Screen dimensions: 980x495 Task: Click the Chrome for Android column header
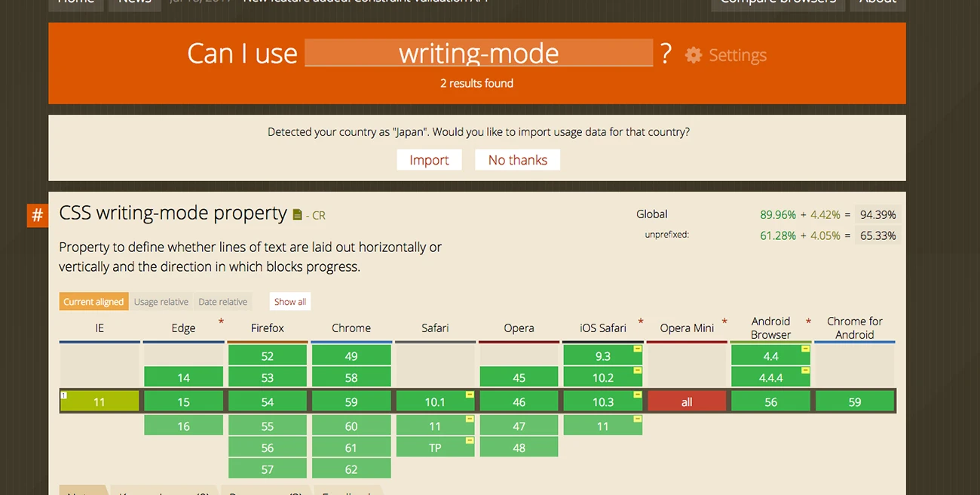[x=855, y=328]
